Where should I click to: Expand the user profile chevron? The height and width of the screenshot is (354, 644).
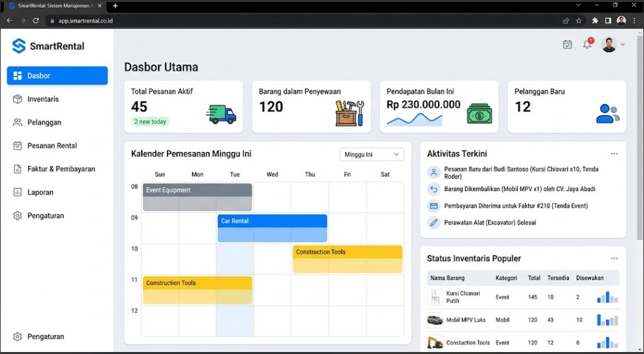[623, 44]
